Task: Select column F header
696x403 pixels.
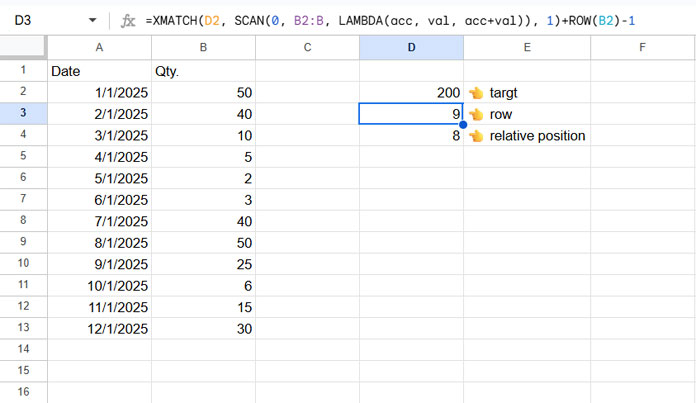Action: click(x=643, y=47)
